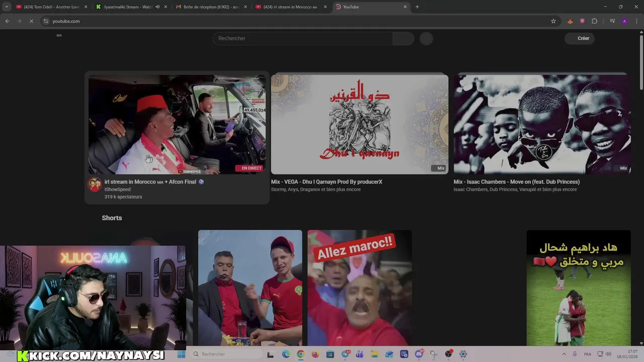Open Snipping Tool from the taskbar
Viewport: 644px width, 362px height.
pyautogui.click(x=434, y=354)
